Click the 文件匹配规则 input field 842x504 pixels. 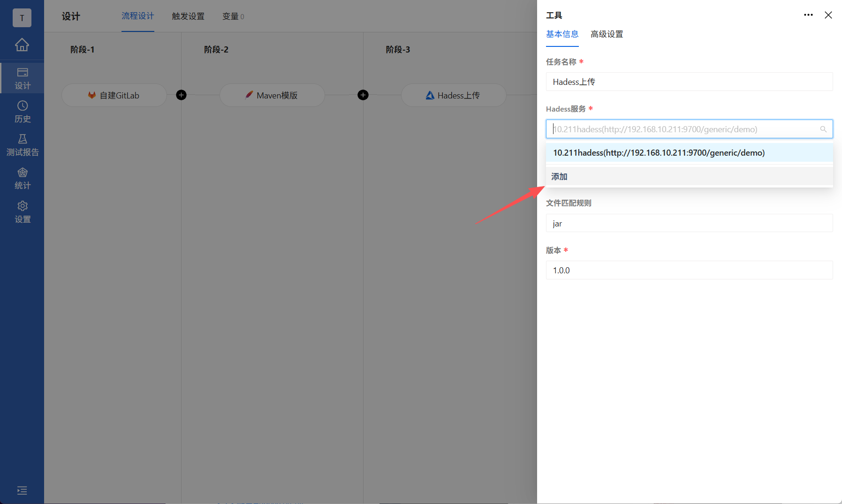(689, 223)
